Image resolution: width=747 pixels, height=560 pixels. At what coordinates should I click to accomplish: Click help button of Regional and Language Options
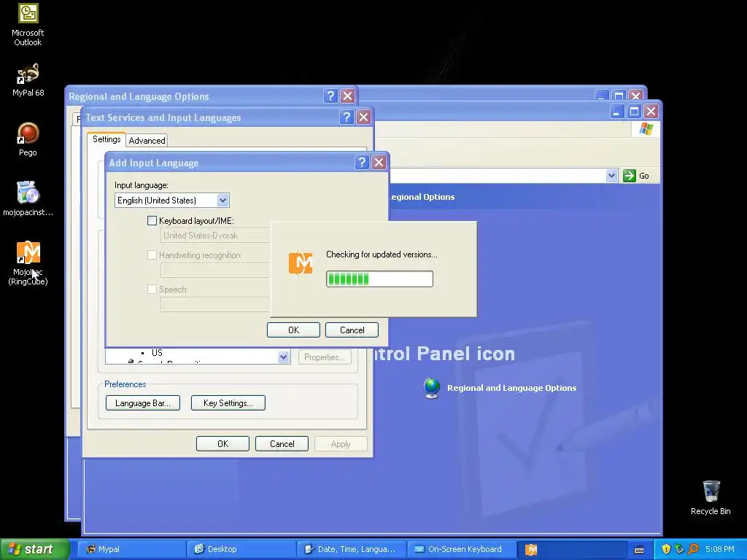coord(330,96)
